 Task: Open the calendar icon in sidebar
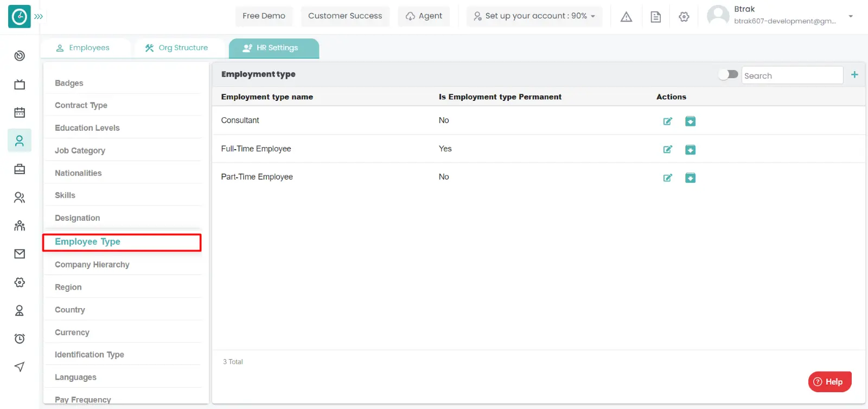[20, 112]
